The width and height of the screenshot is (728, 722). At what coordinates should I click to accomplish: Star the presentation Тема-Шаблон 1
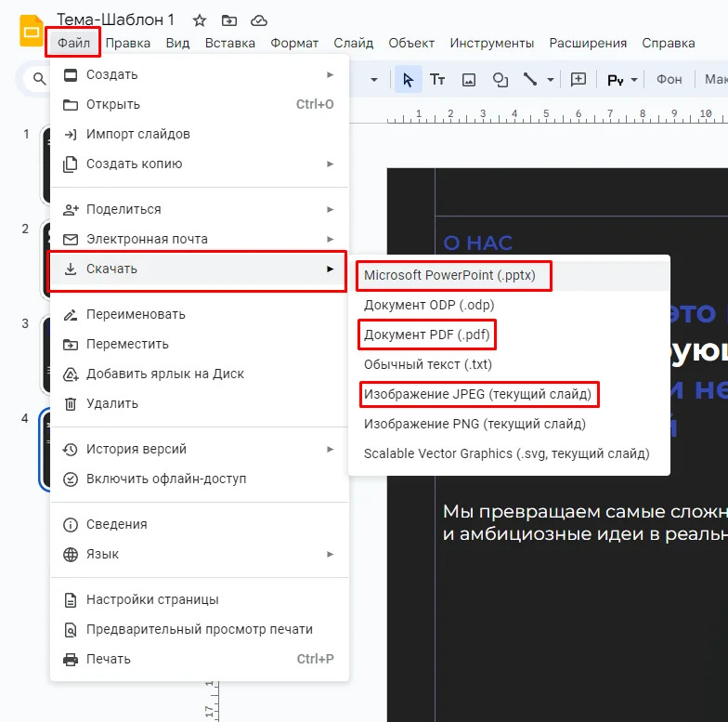click(200, 20)
